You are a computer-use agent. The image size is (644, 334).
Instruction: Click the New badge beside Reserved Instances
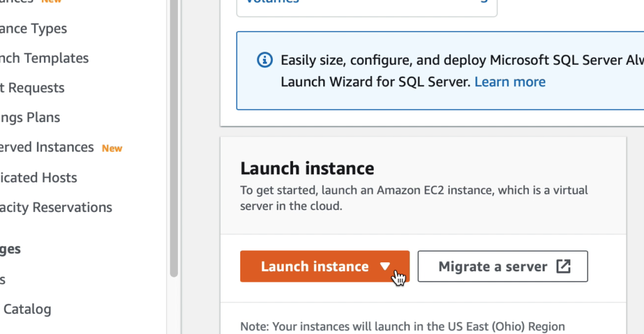point(112,148)
